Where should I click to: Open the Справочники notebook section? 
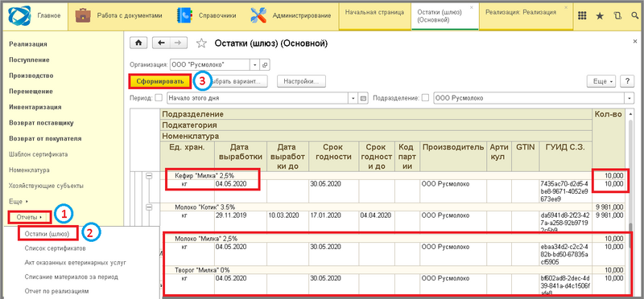coord(206,15)
